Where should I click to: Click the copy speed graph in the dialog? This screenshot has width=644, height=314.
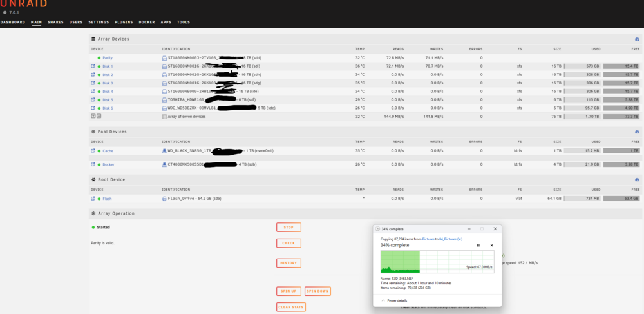coord(437,262)
